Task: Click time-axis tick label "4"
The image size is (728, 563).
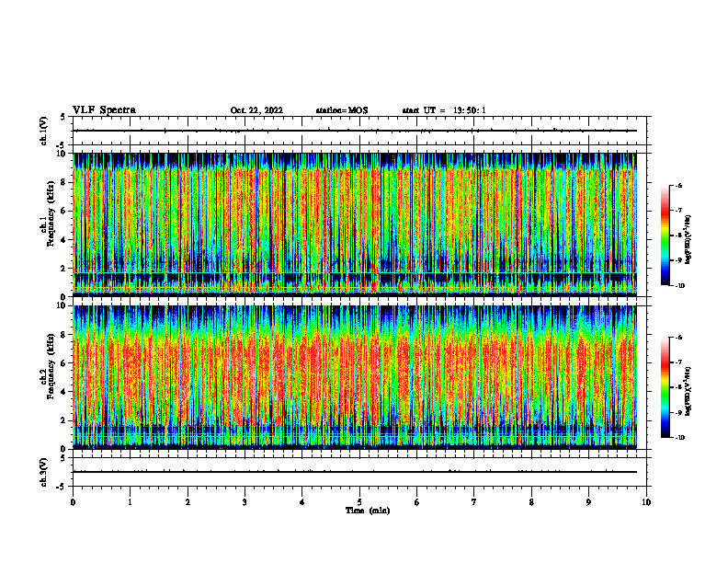Action: [x=302, y=502]
